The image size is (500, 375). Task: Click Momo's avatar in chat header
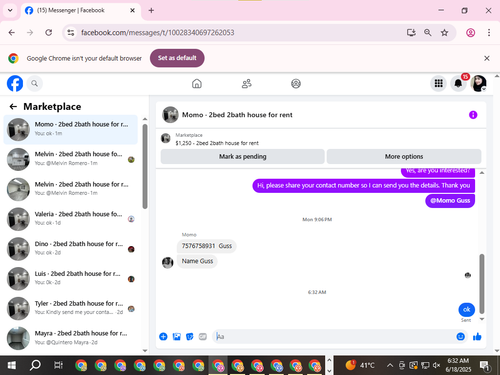pyautogui.click(x=170, y=115)
